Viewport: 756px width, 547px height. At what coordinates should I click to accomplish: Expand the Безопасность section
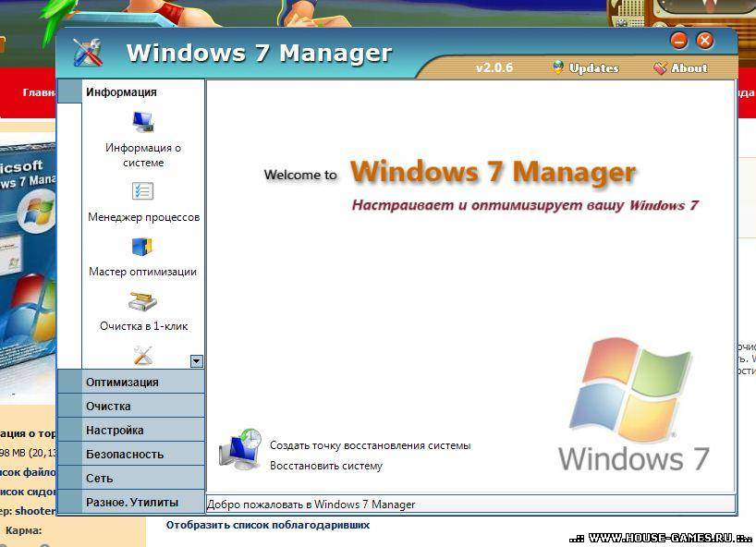pos(131,454)
